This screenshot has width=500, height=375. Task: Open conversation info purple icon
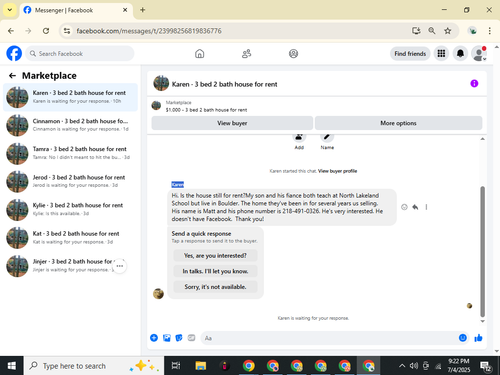pyautogui.click(x=474, y=83)
